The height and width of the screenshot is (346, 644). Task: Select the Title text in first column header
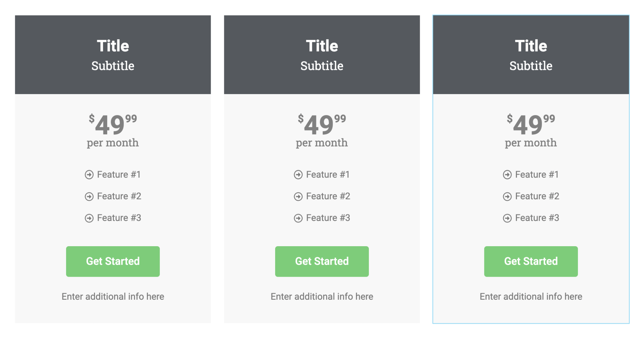click(x=113, y=46)
